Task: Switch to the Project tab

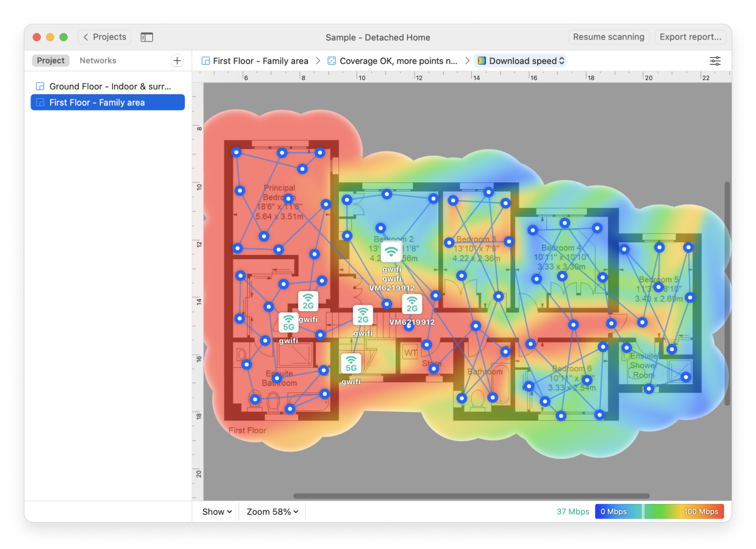Action: 51,60
